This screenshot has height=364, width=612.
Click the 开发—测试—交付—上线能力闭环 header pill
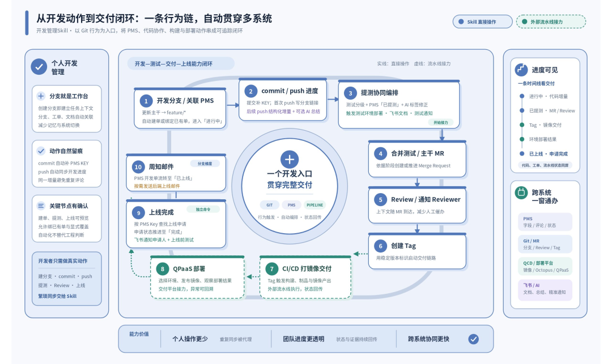pyautogui.click(x=181, y=63)
